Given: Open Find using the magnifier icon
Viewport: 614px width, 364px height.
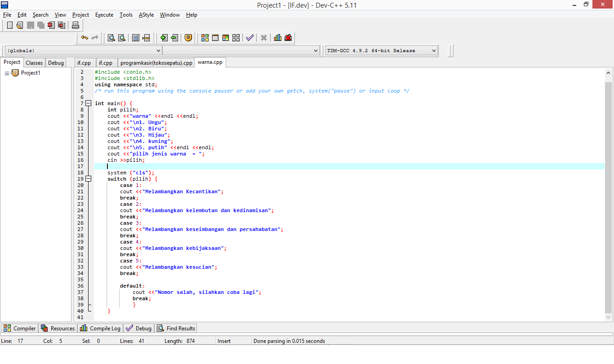Looking at the screenshot, I should click(111, 38).
